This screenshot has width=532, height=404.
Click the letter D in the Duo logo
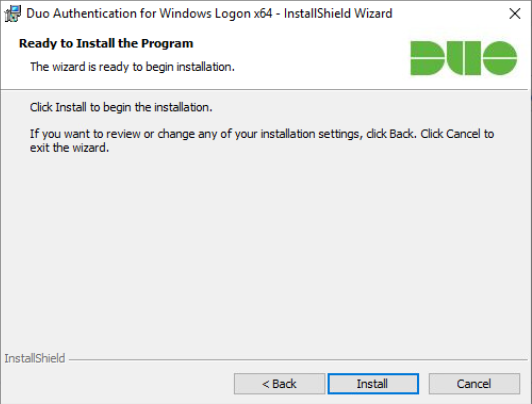427,58
